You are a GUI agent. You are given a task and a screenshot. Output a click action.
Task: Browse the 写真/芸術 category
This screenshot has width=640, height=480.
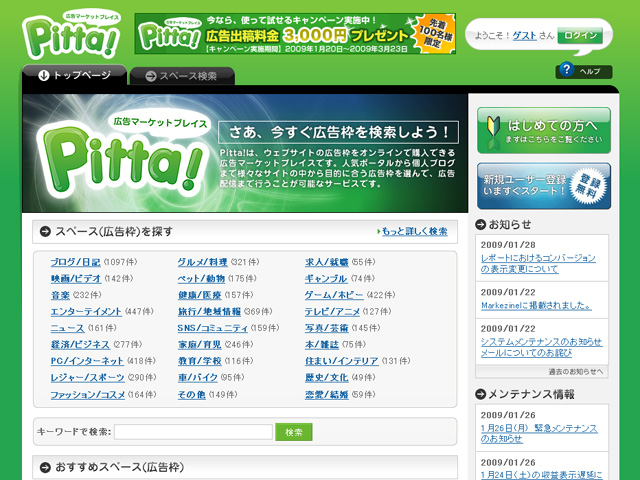point(327,328)
